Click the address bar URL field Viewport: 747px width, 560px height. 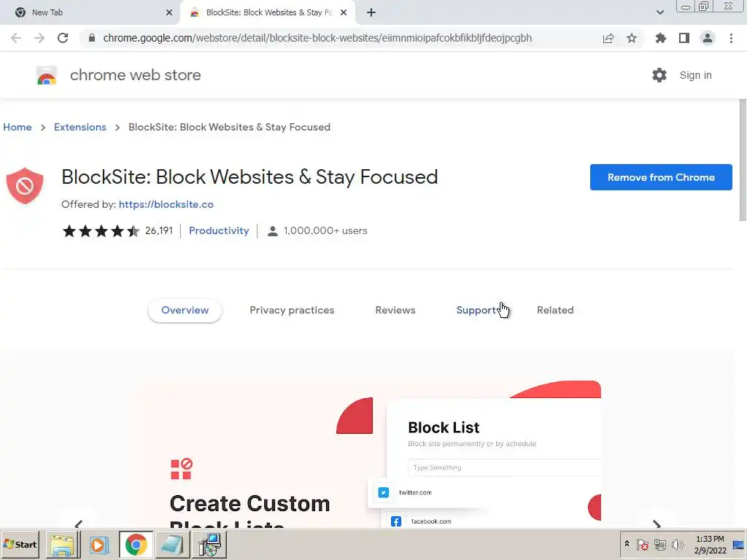coord(317,38)
